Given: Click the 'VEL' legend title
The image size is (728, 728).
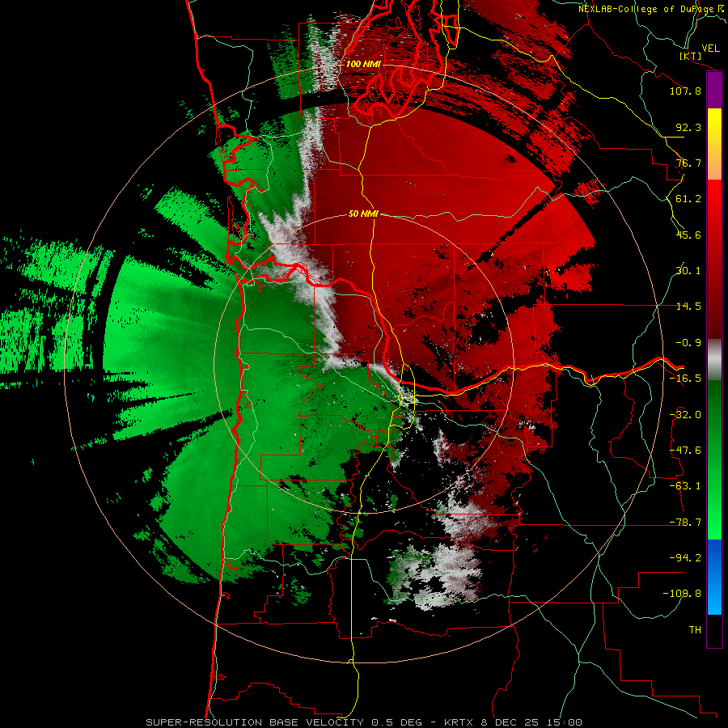Looking at the screenshot, I should point(711,49).
